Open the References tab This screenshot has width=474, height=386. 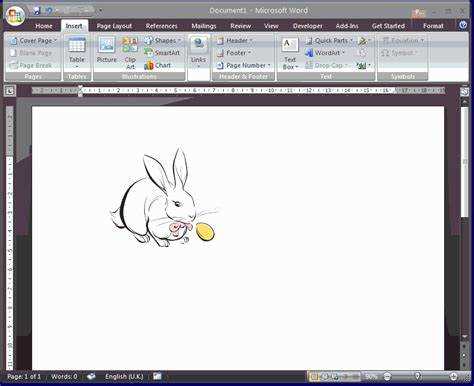pyautogui.click(x=161, y=26)
